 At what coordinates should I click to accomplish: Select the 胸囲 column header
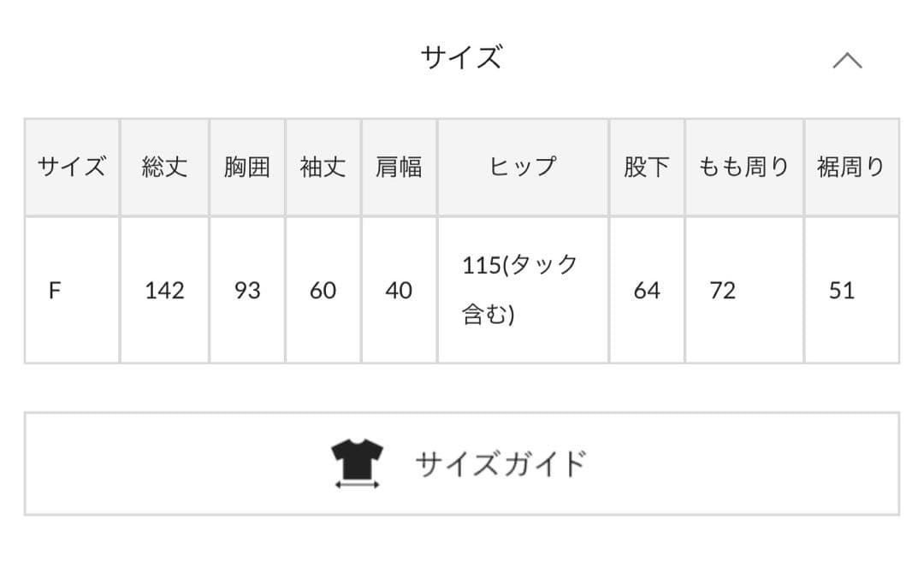(x=247, y=167)
